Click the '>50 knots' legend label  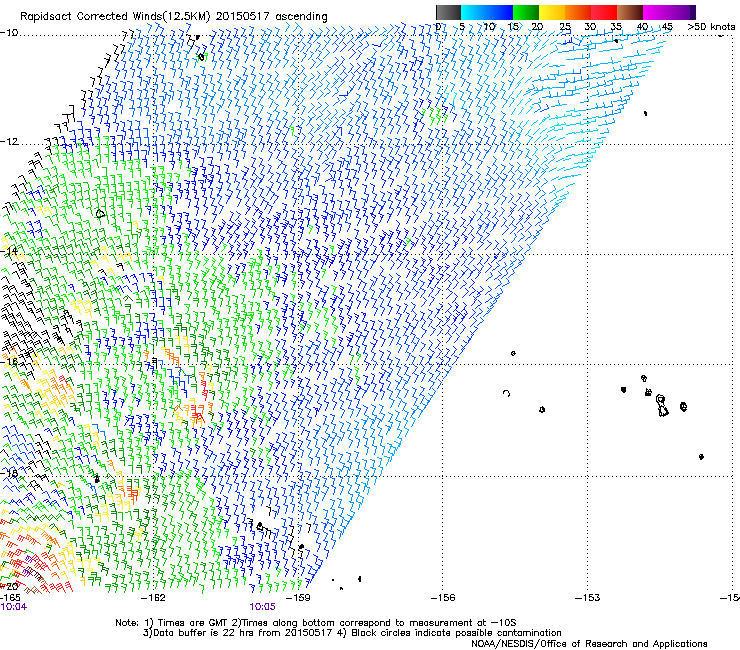click(x=712, y=27)
